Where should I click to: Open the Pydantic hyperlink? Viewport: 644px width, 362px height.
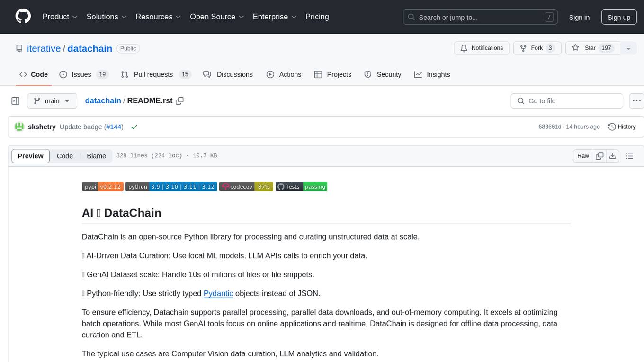218,293
